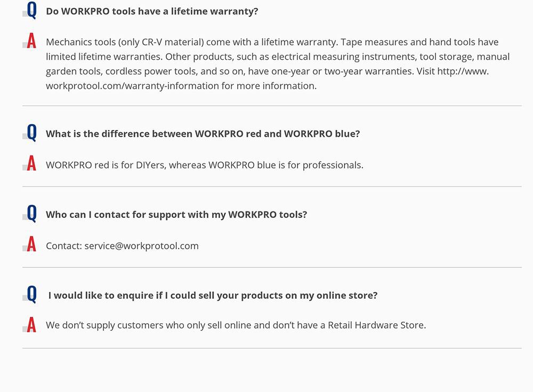Screen dimensions: 533x392
Task: Click the Q icon for the online store question
Action: pos(31,295)
